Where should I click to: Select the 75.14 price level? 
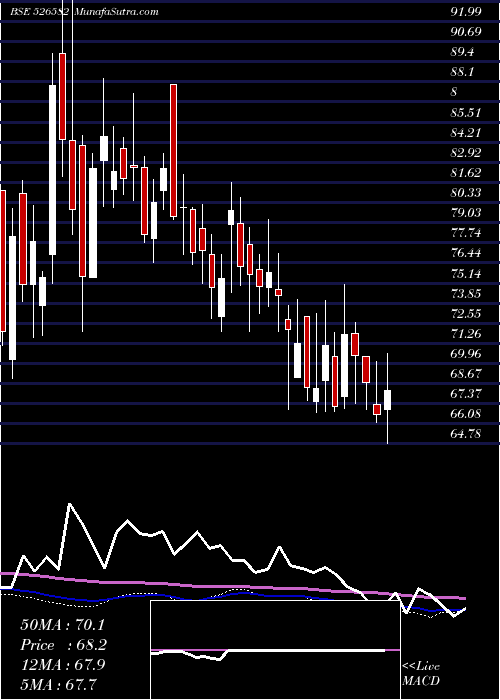pos(466,273)
